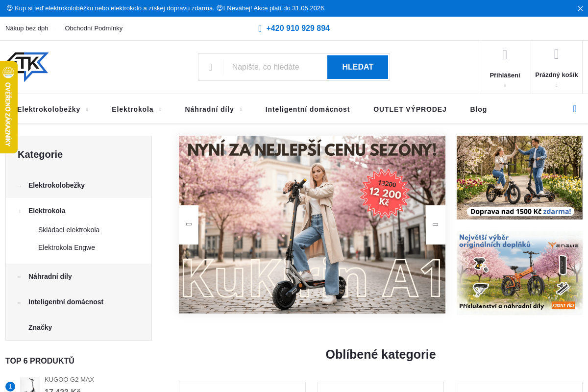This screenshot has width=588, height=392.
Task: Click the shopping cart icon above Prázdný košík
Action: 557,54
